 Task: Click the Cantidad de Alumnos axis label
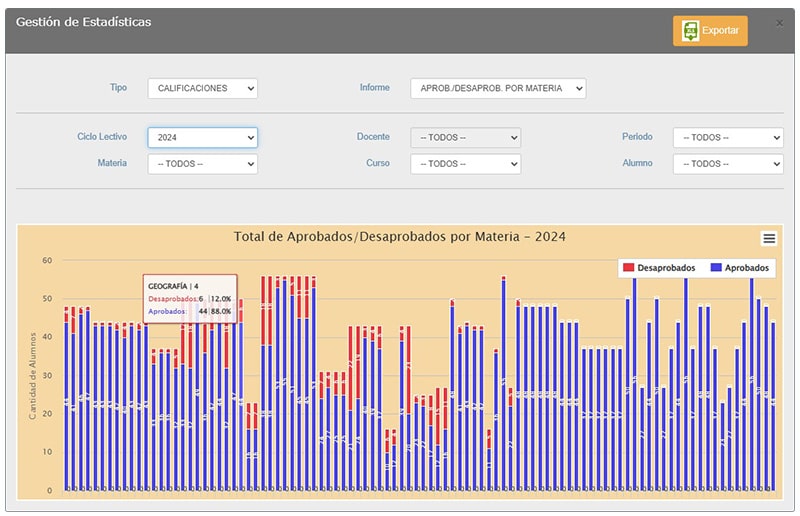[33, 376]
